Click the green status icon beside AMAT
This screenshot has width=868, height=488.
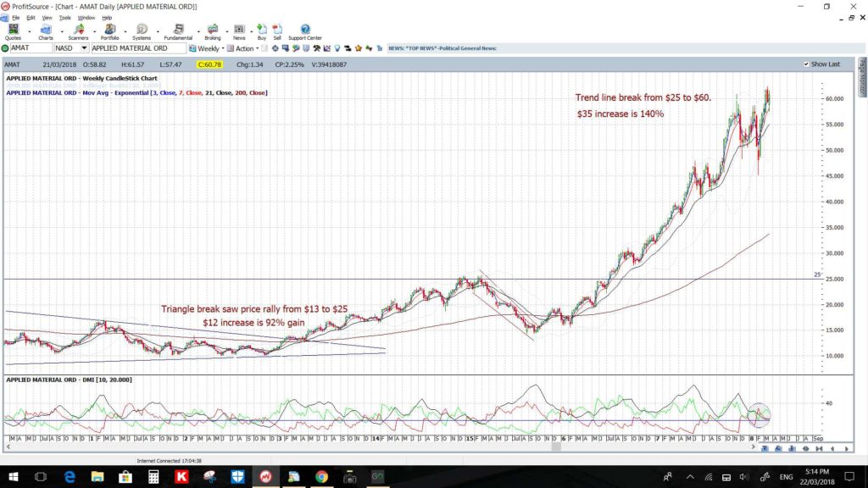point(5,48)
